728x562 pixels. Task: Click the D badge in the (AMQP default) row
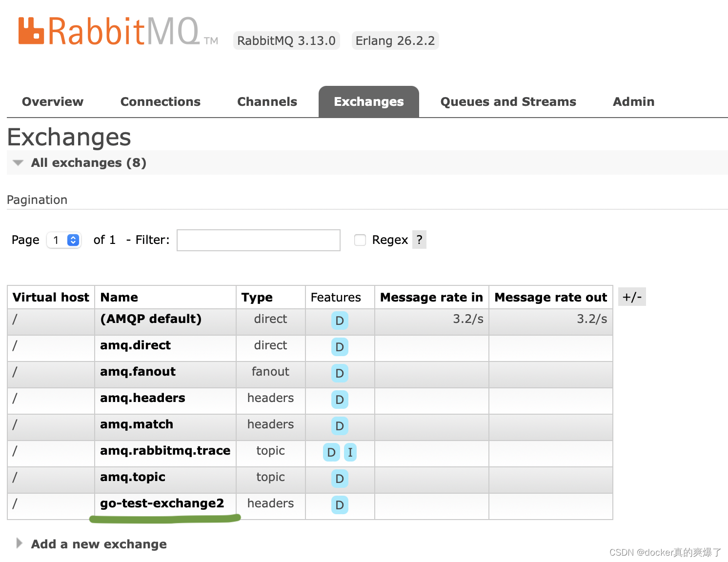pos(340,321)
